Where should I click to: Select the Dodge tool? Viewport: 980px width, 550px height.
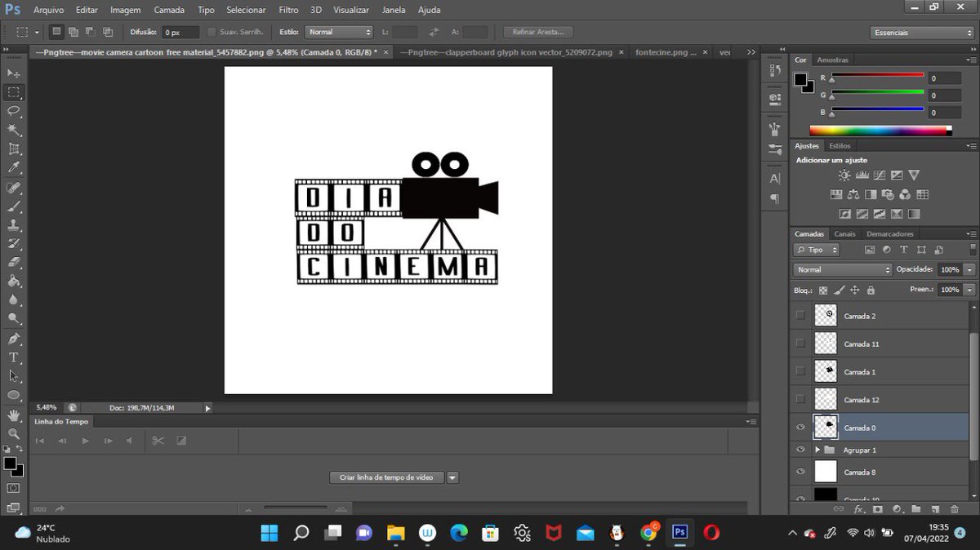pyautogui.click(x=14, y=319)
